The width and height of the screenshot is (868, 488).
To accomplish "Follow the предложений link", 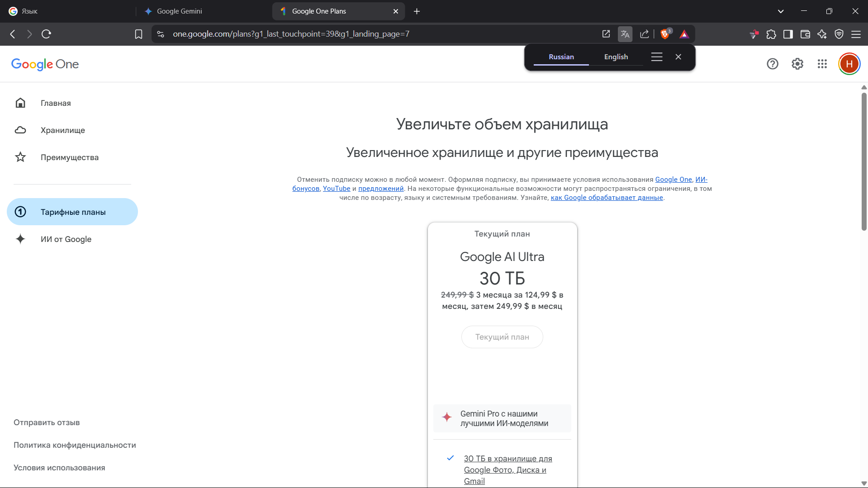I will pyautogui.click(x=381, y=189).
